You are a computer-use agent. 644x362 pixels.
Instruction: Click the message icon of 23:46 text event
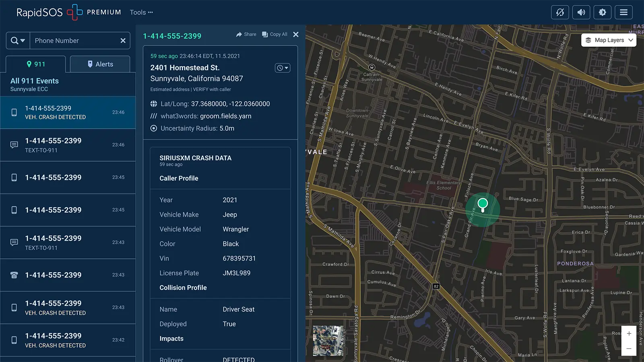(x=14, y=145)
